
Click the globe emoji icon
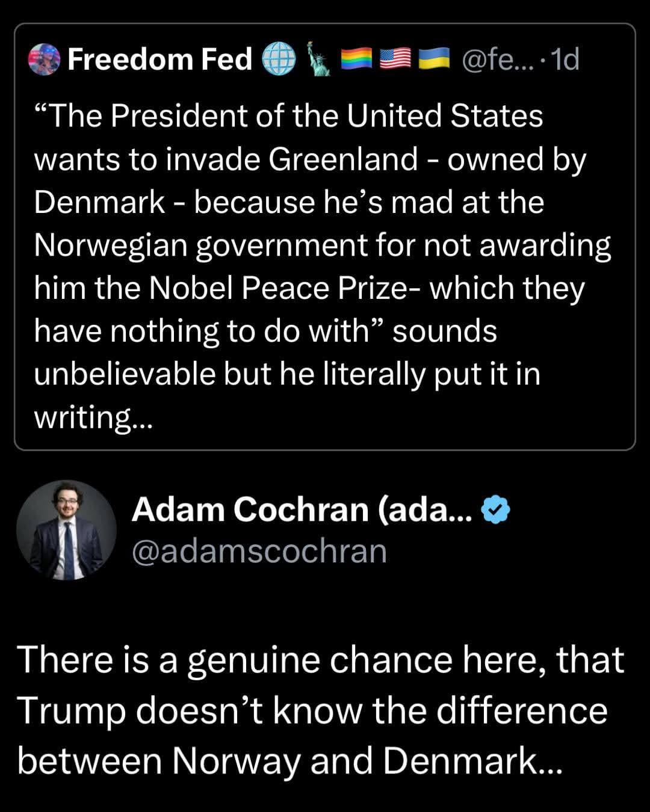pos(279,59)
